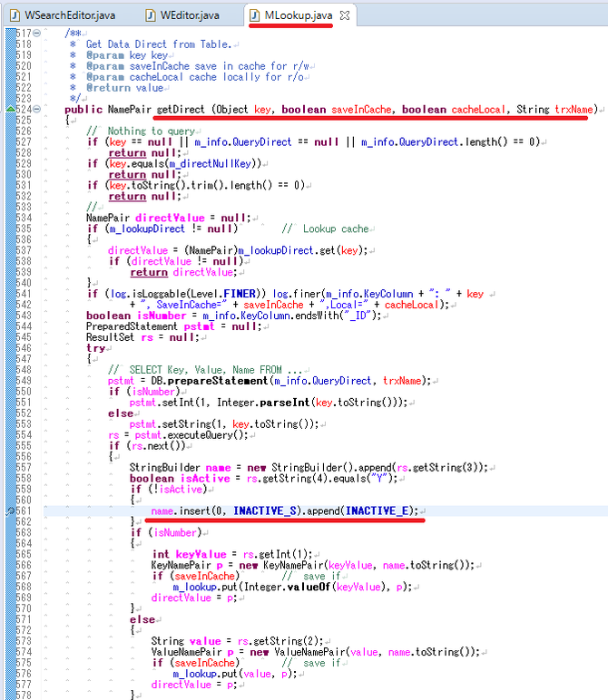Click the valueOf method call

[309, 587]
